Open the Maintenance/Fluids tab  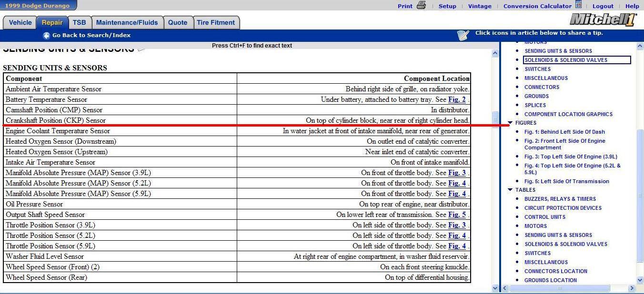click(127, 22)
